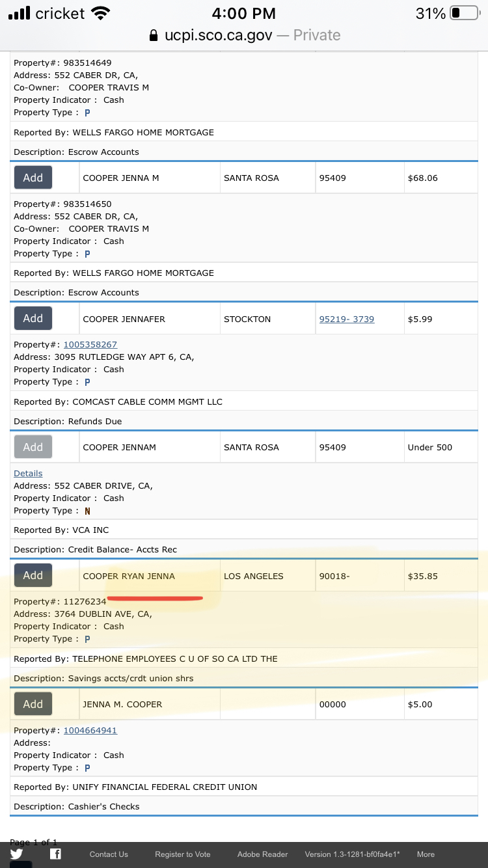The width and height of the screenshot is (488, 868).
Task: Open Register to Vote footer link
Action: (183, 854)
